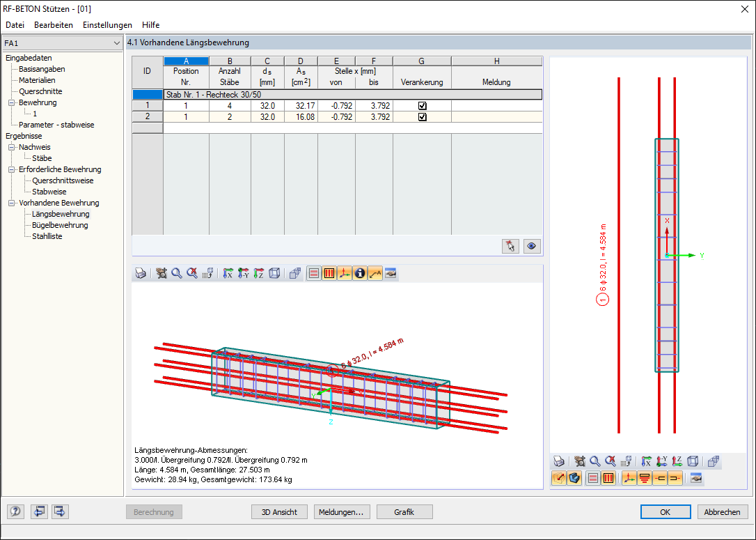Print the right-side graphic panel view
This screenshot has width=756, height=540.
(559, 461)
